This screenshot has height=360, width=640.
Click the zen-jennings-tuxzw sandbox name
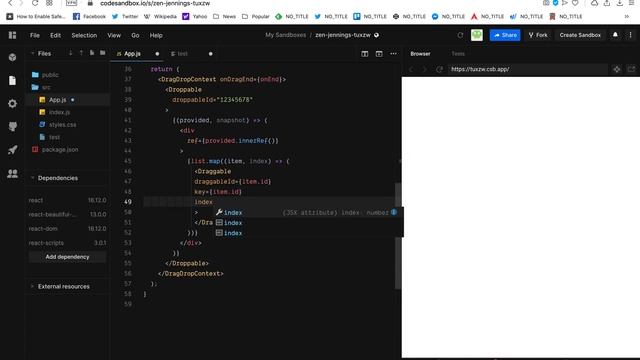point(343,35)
